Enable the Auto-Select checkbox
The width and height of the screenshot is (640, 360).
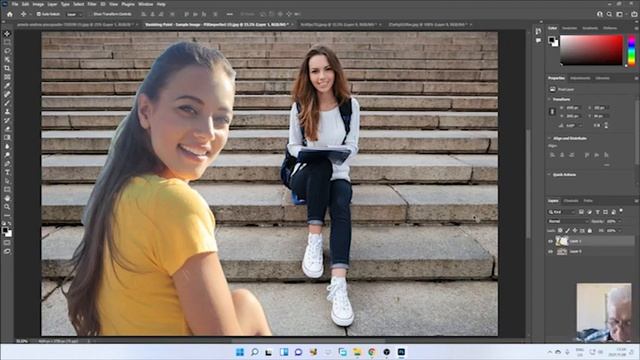click(39, 14)
